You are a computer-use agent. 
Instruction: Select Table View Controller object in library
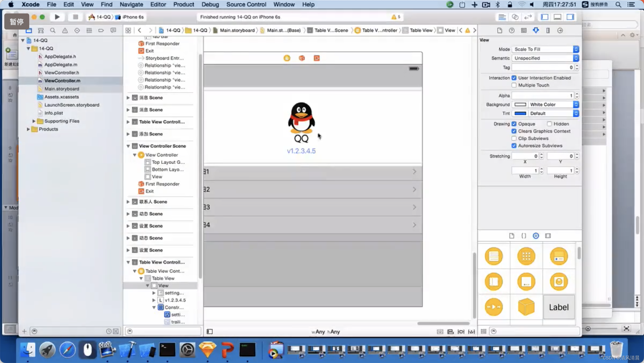(x=494, y=256)
